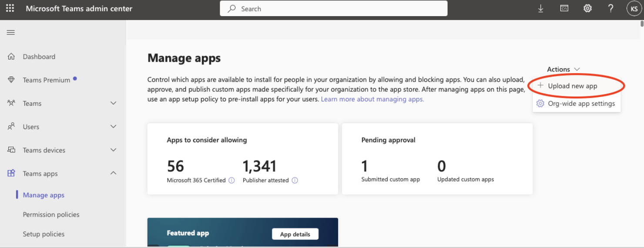Click the Teams apps icon in sidebar
This screenshot has width=644, height=248.
pyautogui.click(x=11, y=173)
